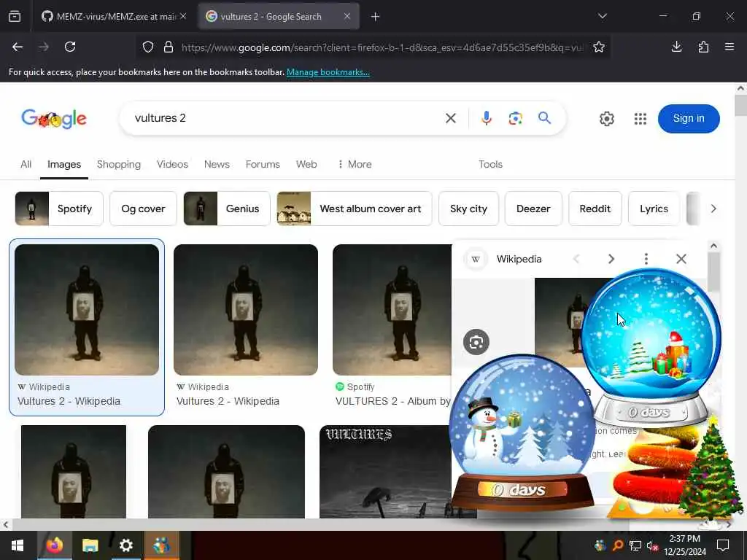Open the Wikipedia source in the preview header
The image size is (747, 560).
click(x=503, y=259)
